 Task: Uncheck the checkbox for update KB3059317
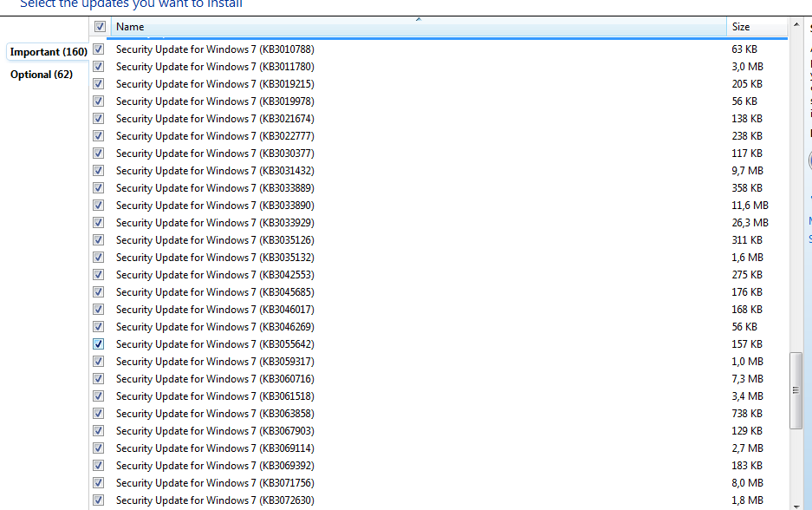pos(99,362)
